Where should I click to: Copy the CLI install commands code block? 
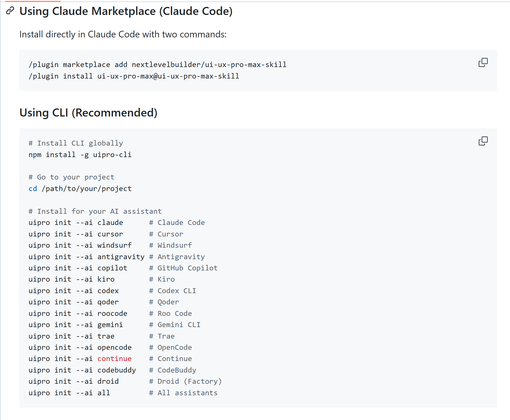click(x=483, y=141)
